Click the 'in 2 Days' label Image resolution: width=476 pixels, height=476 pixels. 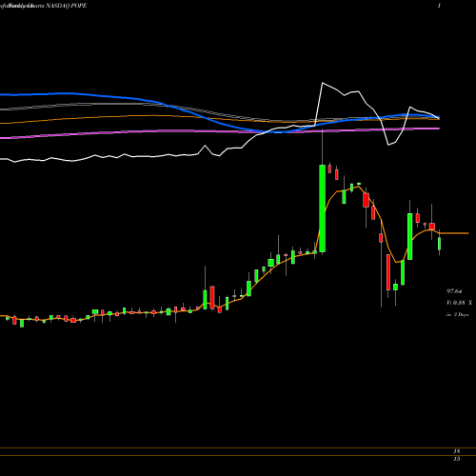[x=457, y=315]
